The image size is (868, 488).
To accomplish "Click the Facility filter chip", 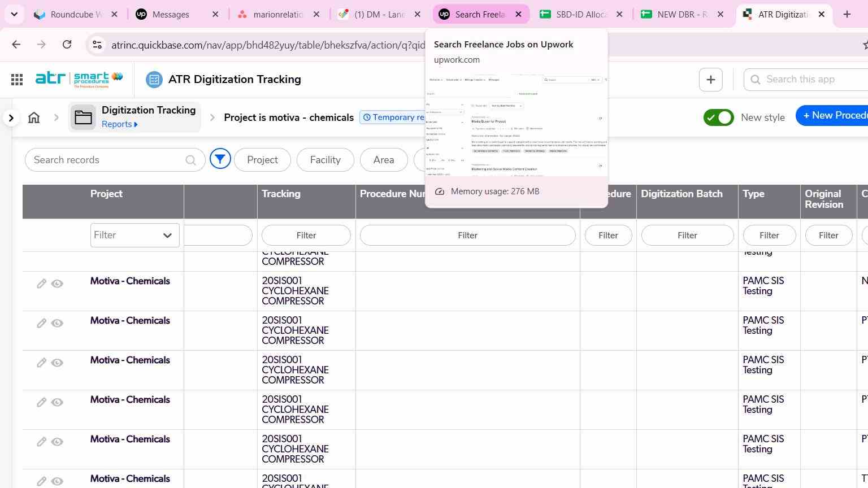I will tap(325, 160).
